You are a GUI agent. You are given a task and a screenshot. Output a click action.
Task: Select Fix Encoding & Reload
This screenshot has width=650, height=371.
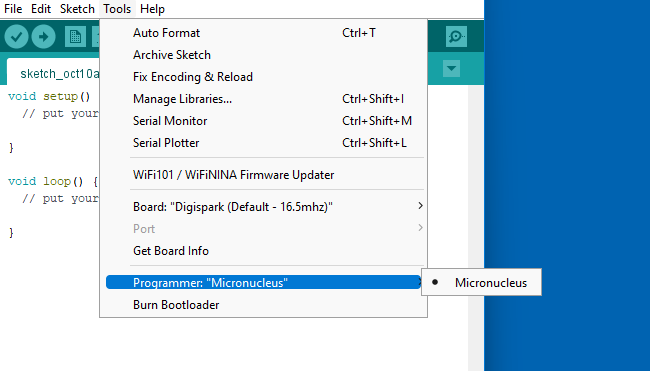point(264,77)
